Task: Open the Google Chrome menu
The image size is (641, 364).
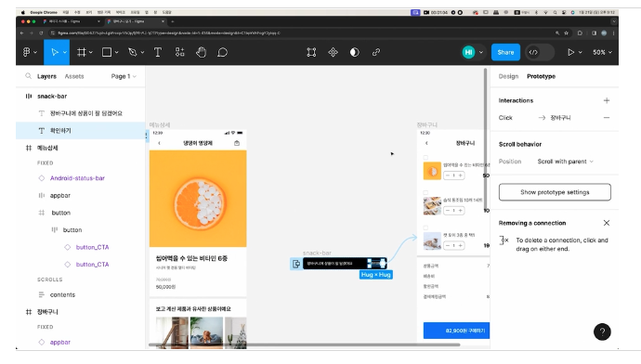Action: (x=44, y=12)
